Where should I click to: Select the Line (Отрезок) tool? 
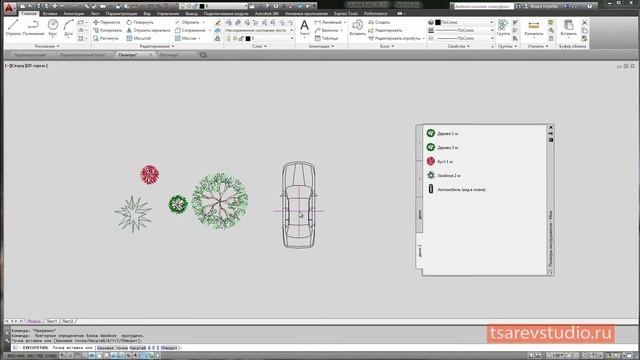[x=13, y=27]
